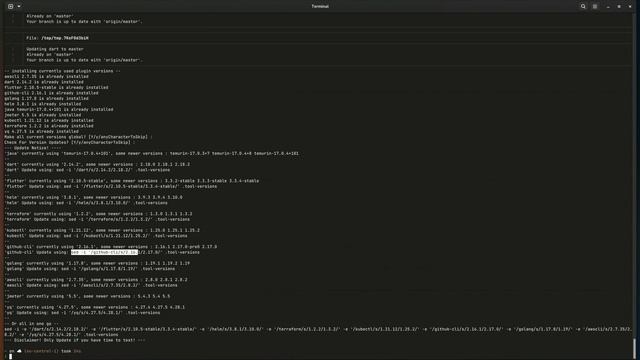Click 'java temurin-17.0.4+101 is already installed' line
This screenshot has width=640, height=360.
pyautogui.click(x=59, y=109)
